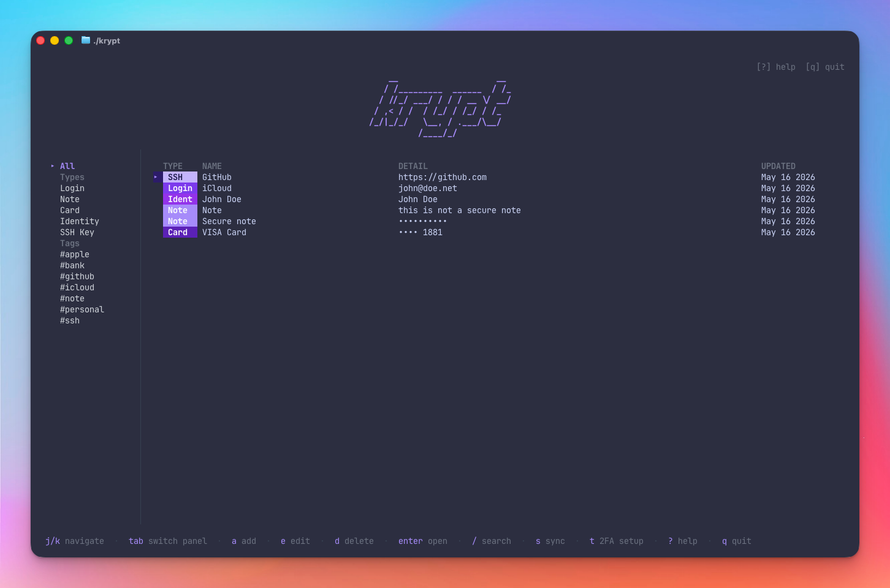
Task: Click the 't 2FA setup' shortcut
Action: coord(617,541)
